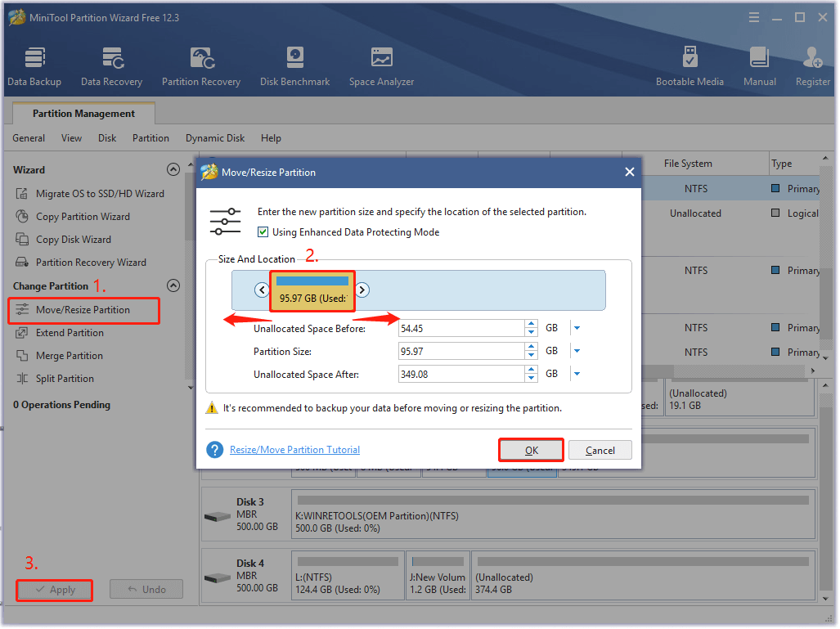Click the Type column header
This screenshot has height=629, width=840.
782,164
